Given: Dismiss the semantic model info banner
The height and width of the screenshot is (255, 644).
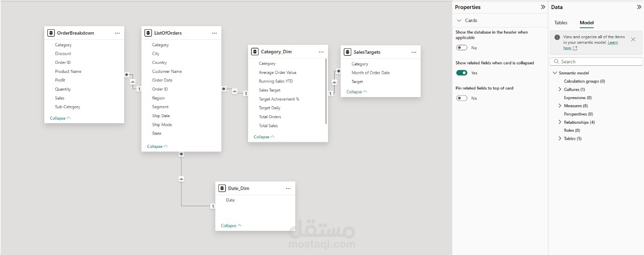Looking at the screenshot, I should [633, 39].
